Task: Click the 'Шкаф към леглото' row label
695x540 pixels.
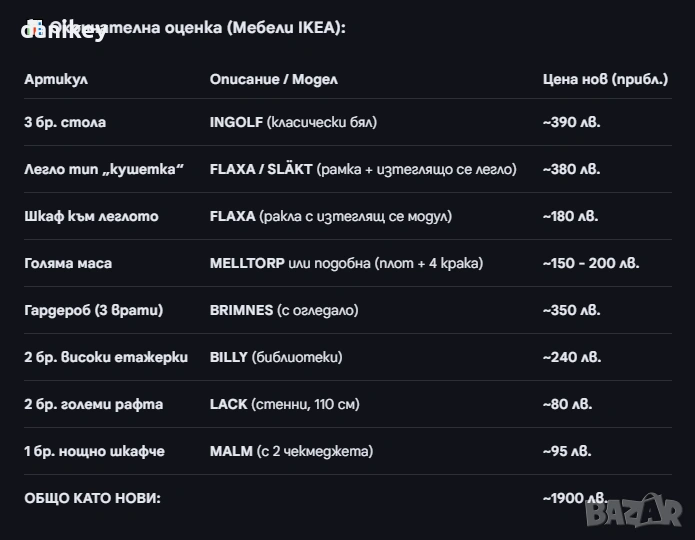Action: (x=91, y=216)
